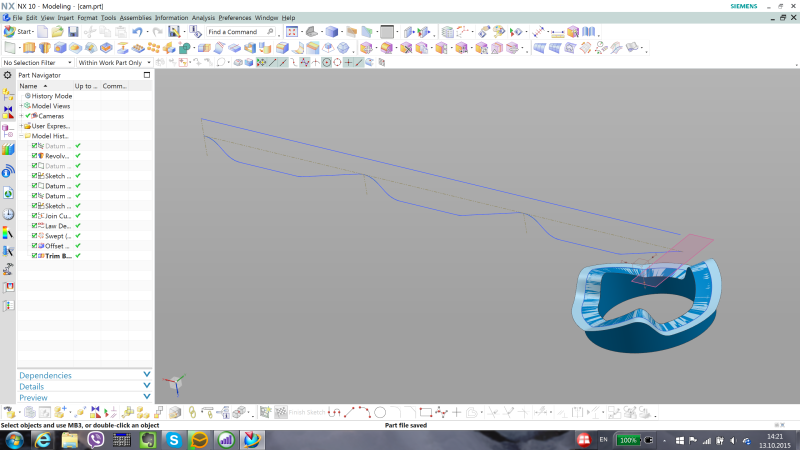Save the part with the floppy disk icon
Screen dimensions: 800x450
click(73, 32)
